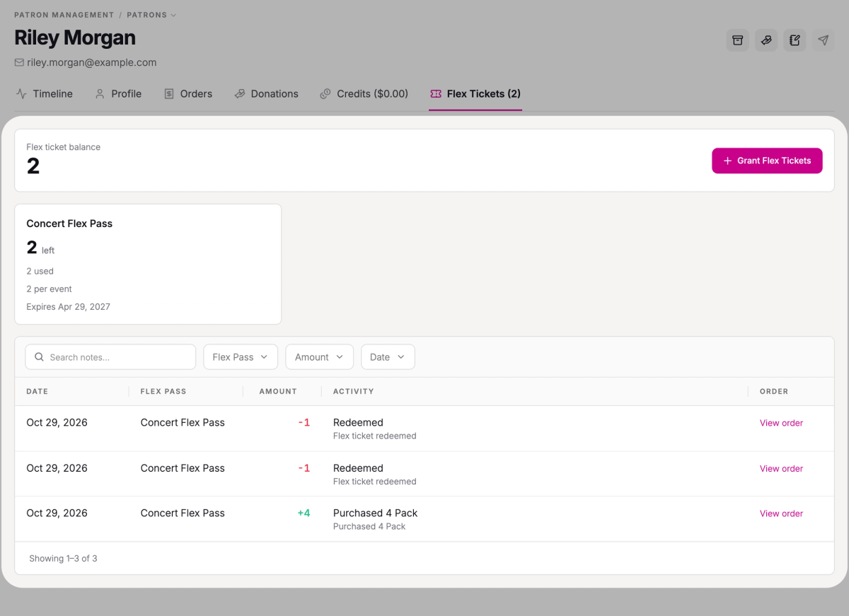Click the notebook-and-pen note icon button
The image size is (849, 616).
[x=795, y=40]
